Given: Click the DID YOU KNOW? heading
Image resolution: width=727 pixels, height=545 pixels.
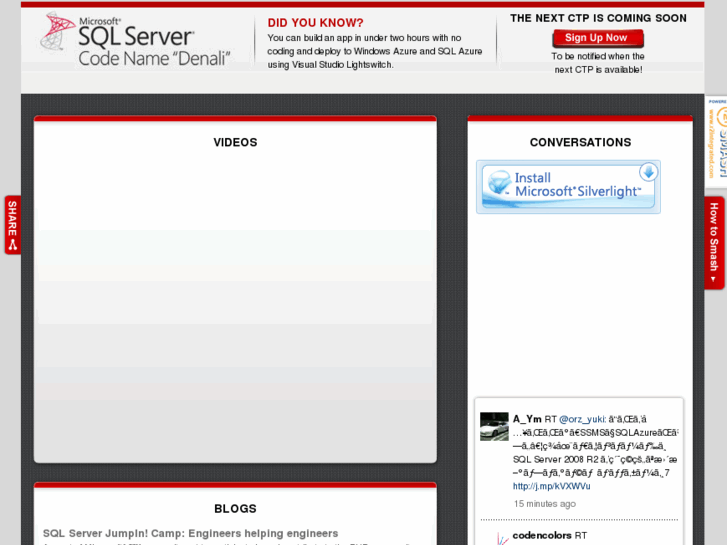Looking at the screenshot, I should (x=315, y=23).
